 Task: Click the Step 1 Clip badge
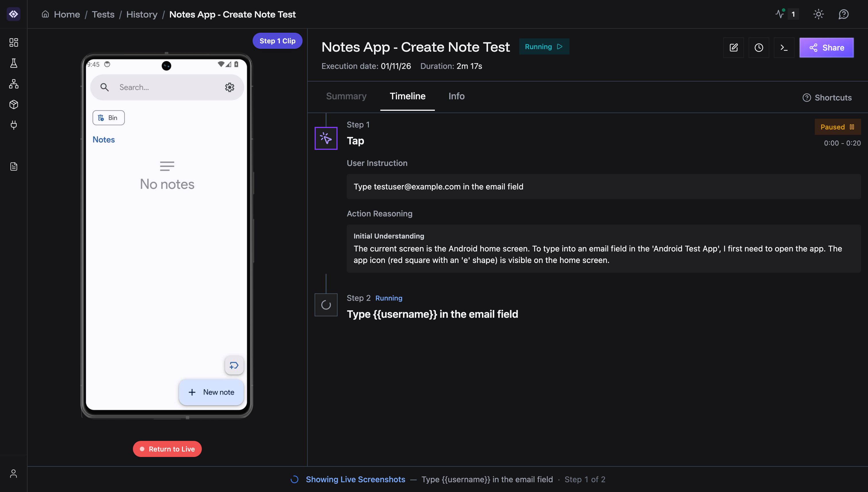coord(277,41)
